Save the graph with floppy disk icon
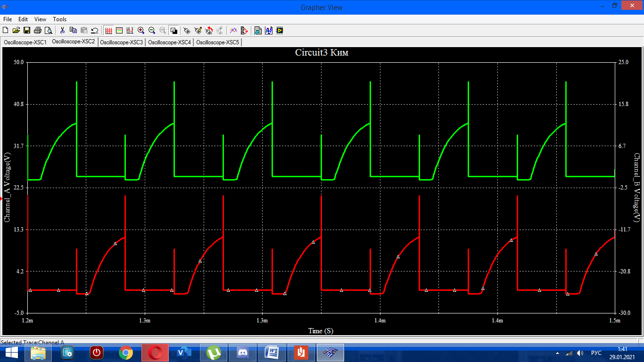 27,31
